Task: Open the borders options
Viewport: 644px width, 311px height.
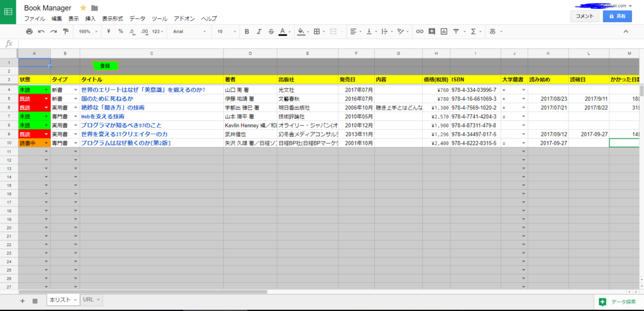Action: click(x=319, y=31)
